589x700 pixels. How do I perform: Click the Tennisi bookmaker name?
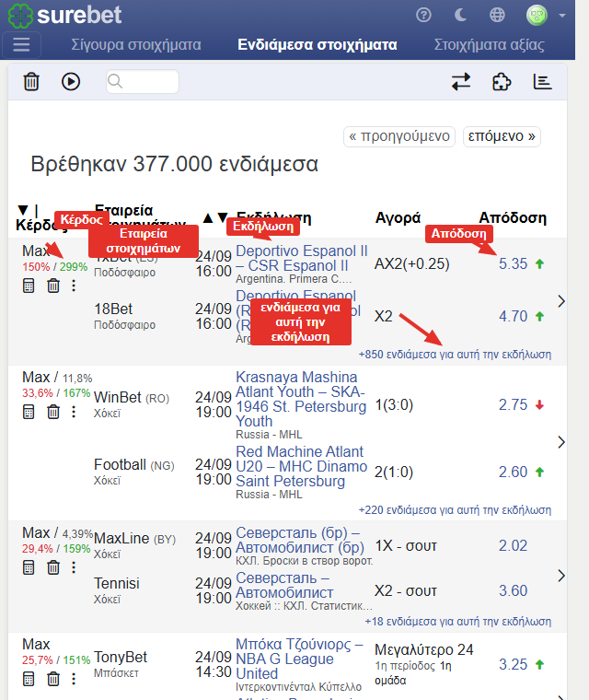117,583
